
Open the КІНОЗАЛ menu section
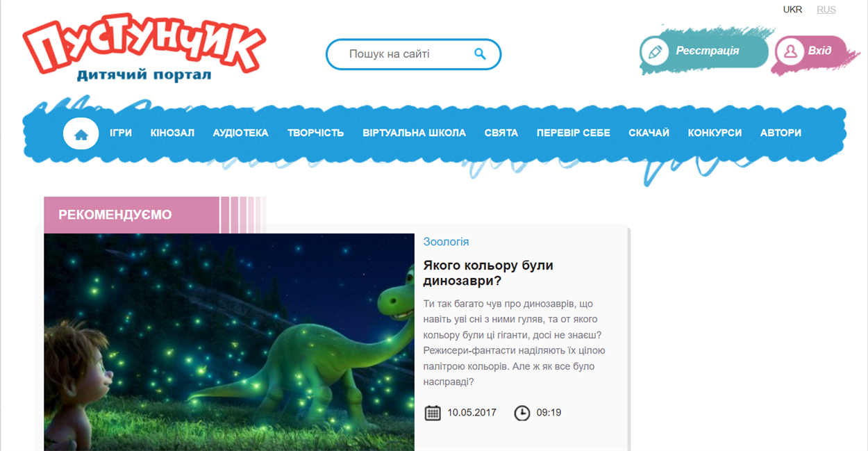tap(172, 133)
